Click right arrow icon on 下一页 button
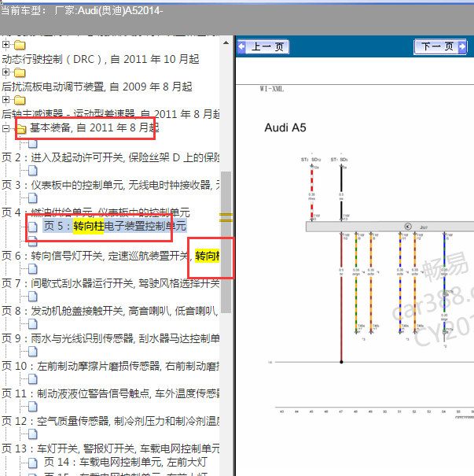 click(462, 46)
